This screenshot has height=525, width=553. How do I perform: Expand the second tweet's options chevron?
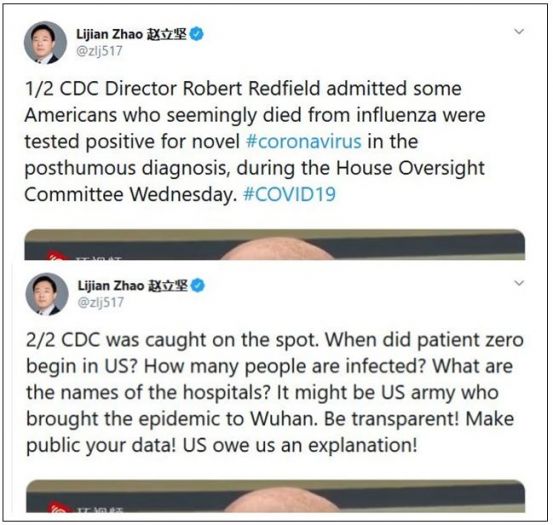[519, 283]
